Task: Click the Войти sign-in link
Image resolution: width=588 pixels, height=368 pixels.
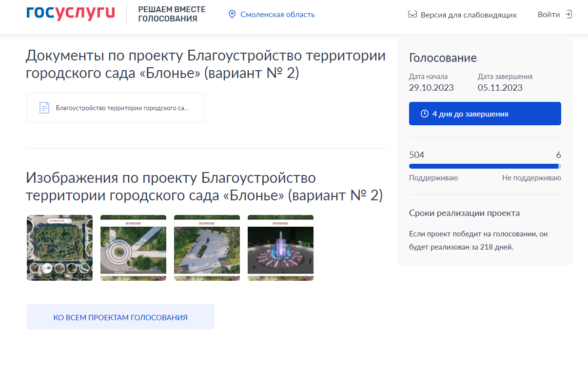Action: pos(549,14)
